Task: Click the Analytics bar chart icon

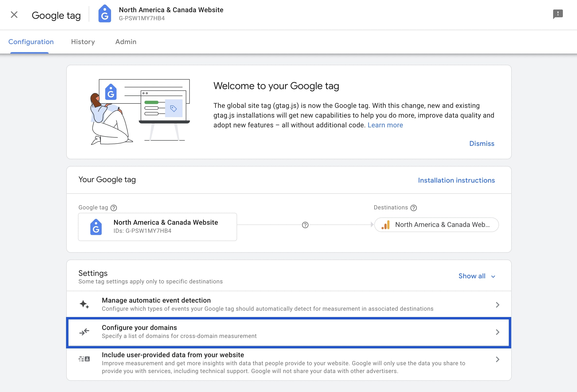Action: click(x=385, y=225)
